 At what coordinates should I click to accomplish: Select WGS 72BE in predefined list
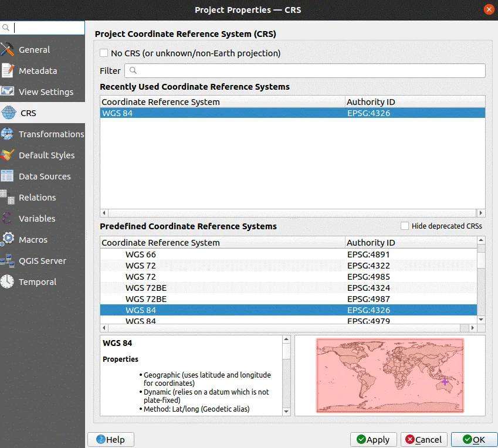pos(140,288)
